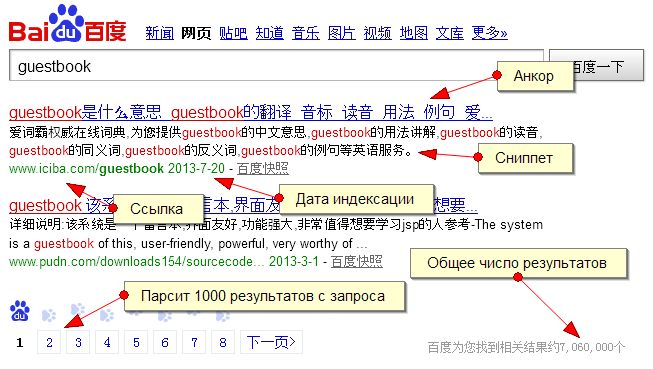Go to results page 7

[194, 342]
